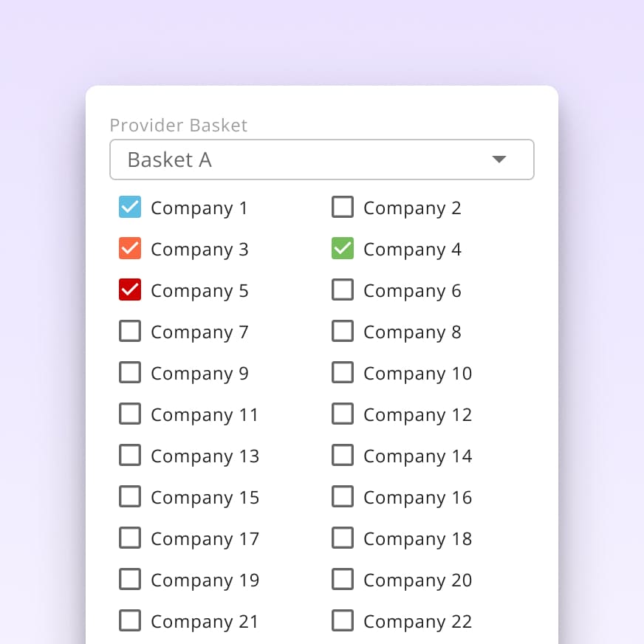Screen dimensions: 644x644
Task: Enable the Company 2 checkbox
Action: [x=343, y=208]
